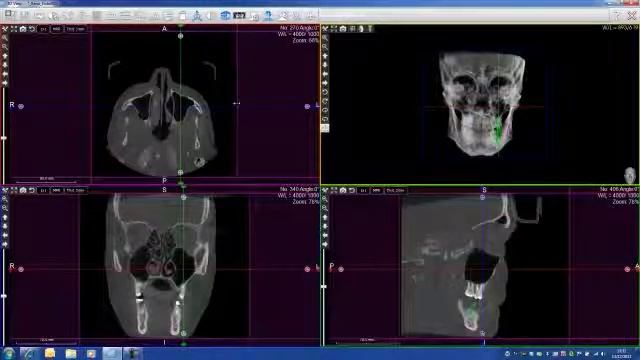
Task: Capture the sagittal view with camera icon
Action: pos(343,190)
